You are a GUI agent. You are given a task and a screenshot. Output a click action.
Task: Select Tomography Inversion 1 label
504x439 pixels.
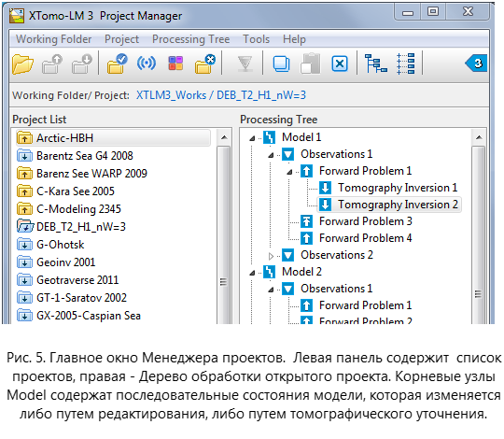tap(398, 188)
